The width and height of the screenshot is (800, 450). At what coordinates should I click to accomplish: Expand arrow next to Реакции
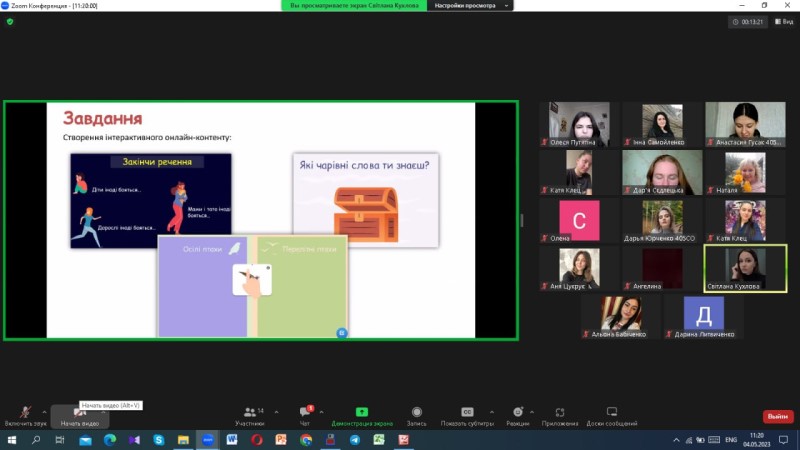532,412
